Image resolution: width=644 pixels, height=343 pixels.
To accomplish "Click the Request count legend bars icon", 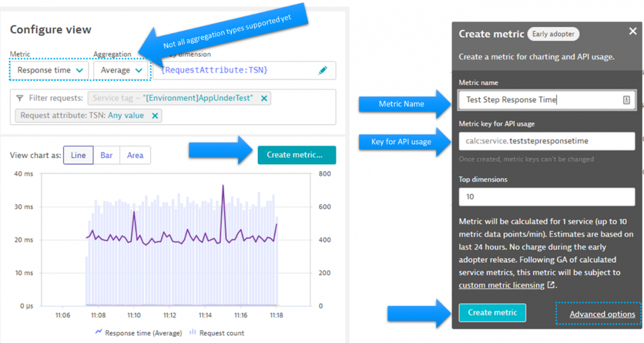I will coord(192,333).
